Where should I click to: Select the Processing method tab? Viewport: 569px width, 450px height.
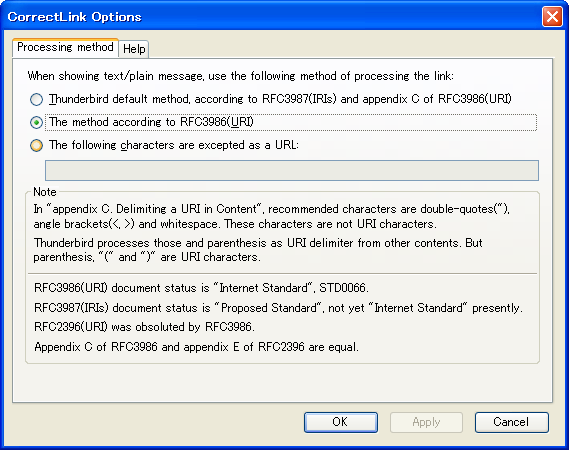(65, 48)
